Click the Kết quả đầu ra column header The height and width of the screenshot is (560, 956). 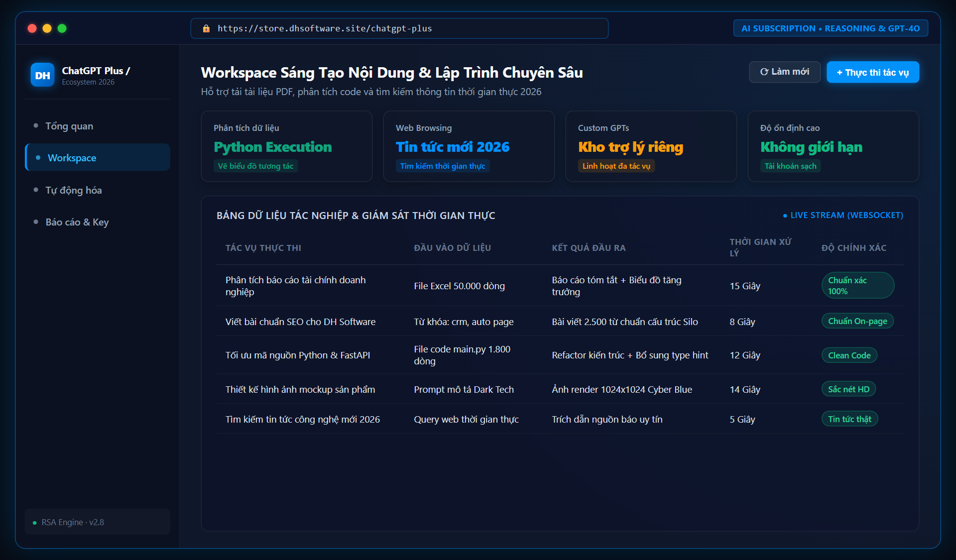coord(589,248)
